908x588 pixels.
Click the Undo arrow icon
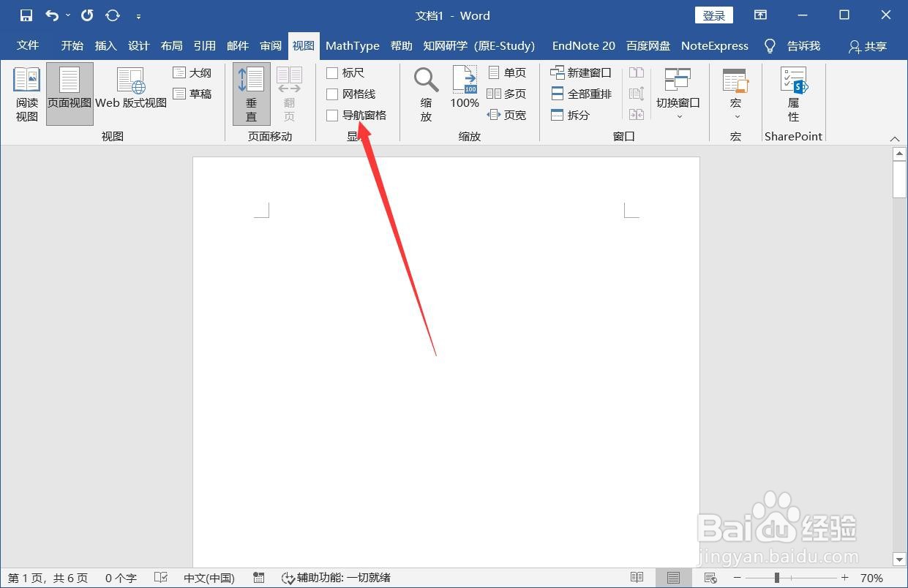(x=52, y=15)
